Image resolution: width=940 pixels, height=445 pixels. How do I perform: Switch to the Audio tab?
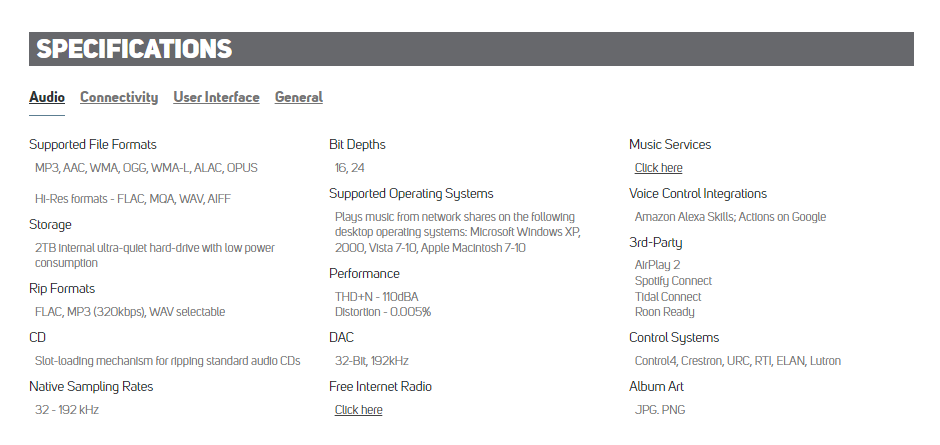47,97
